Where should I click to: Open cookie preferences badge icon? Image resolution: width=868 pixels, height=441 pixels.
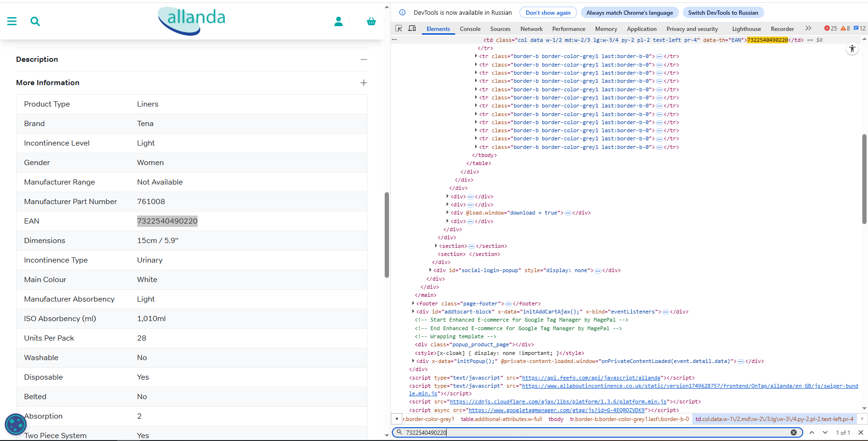tap(15, 424)
